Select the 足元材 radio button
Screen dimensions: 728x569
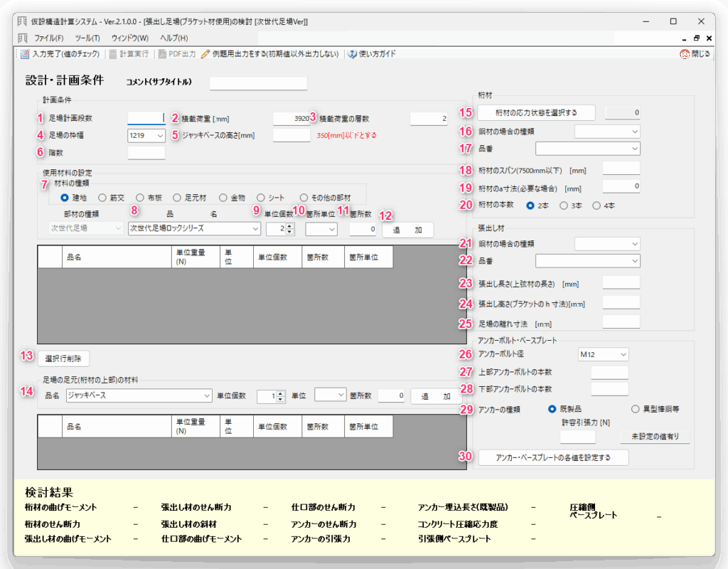tap(177, 198)
